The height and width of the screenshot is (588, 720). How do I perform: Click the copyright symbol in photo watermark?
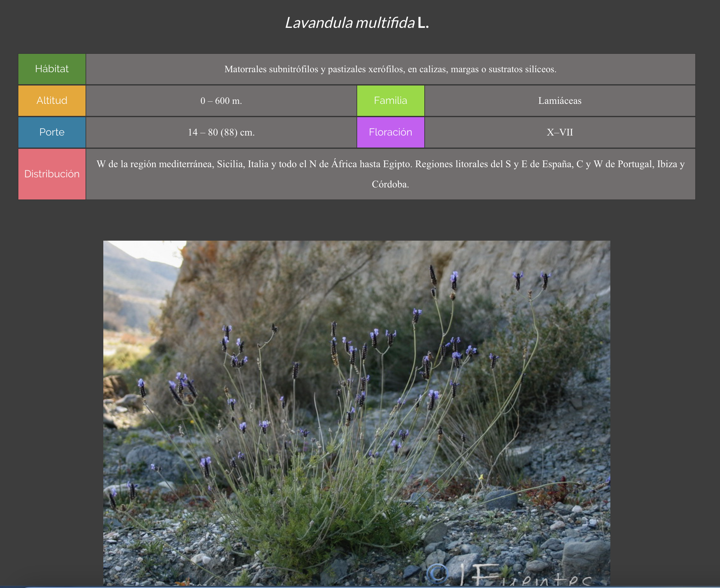[x=438, y=573]
